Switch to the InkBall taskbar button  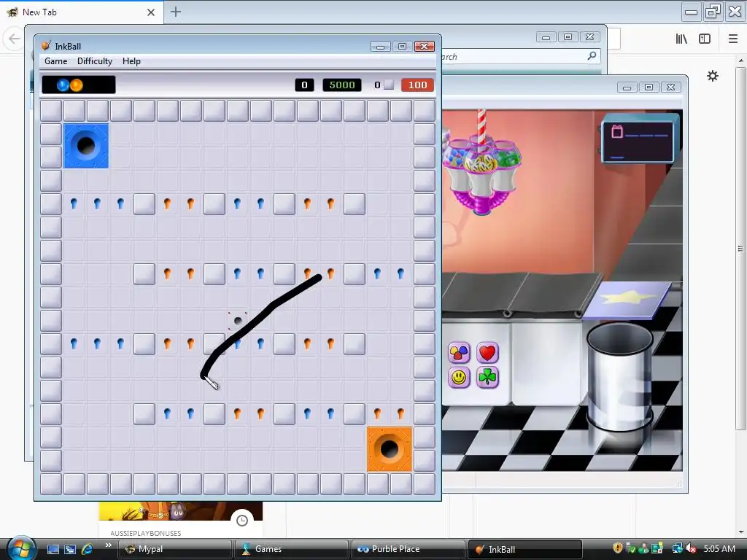point(525,549)
